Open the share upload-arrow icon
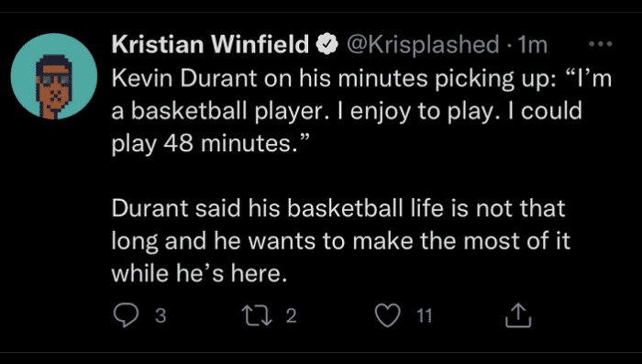This screenshot has width=642, height=364. tap(518, 314)
